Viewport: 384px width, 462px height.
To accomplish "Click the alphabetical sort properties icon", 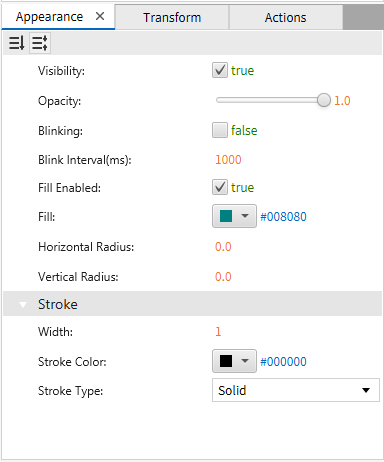I will [x=16, y=43].
